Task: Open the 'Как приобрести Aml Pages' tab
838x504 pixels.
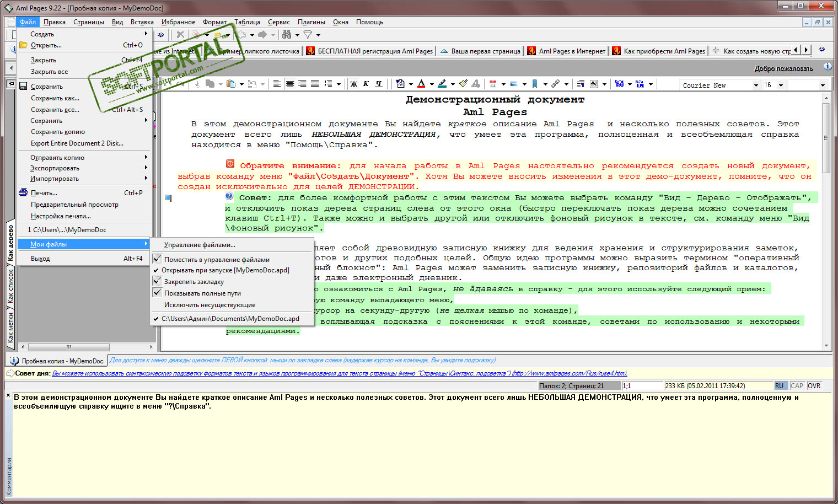Action: click(658, 51)
